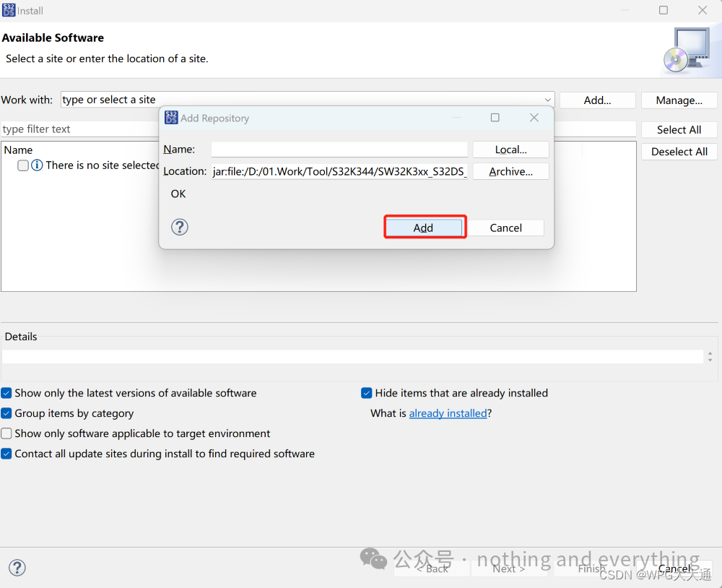This screenshot has height=588, width=722.
Task: Click the Name column header
Action: (x=19, y=150)
